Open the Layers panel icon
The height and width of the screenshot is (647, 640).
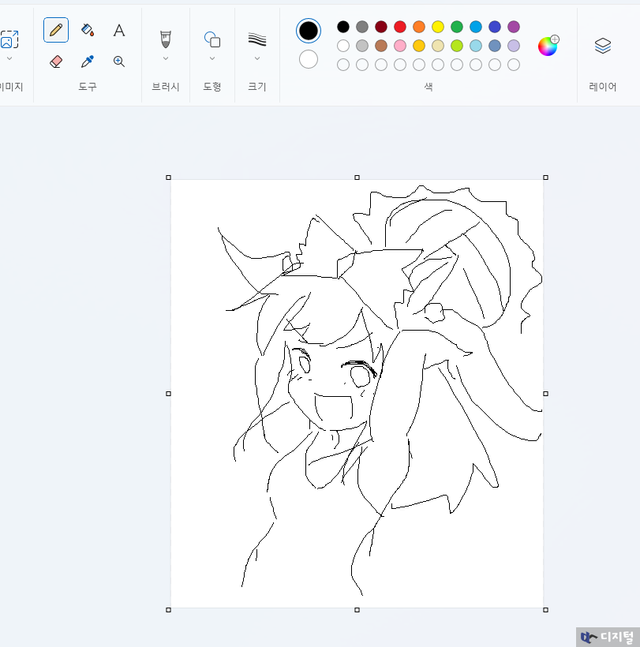(602, 46)
